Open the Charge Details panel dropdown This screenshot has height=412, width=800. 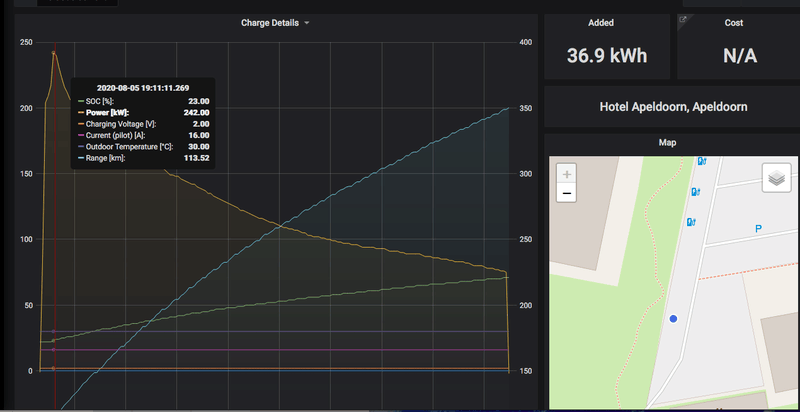pyautogui.click(x=275, y=23)
